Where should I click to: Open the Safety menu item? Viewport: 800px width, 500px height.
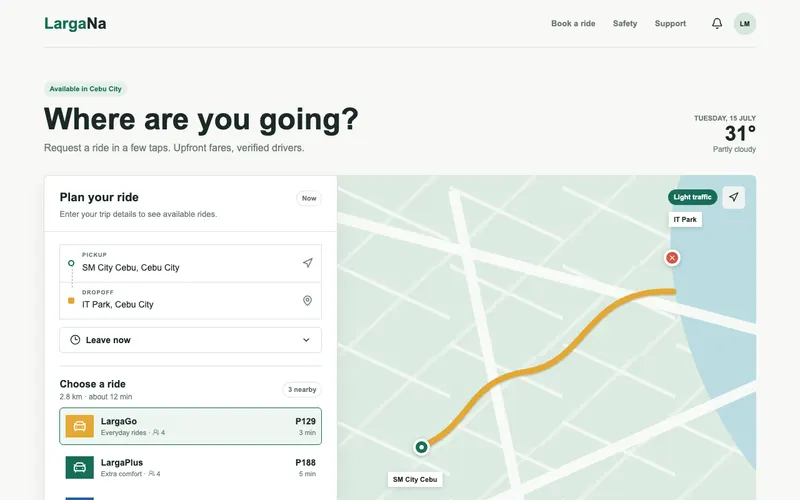(x=625, y=23)
